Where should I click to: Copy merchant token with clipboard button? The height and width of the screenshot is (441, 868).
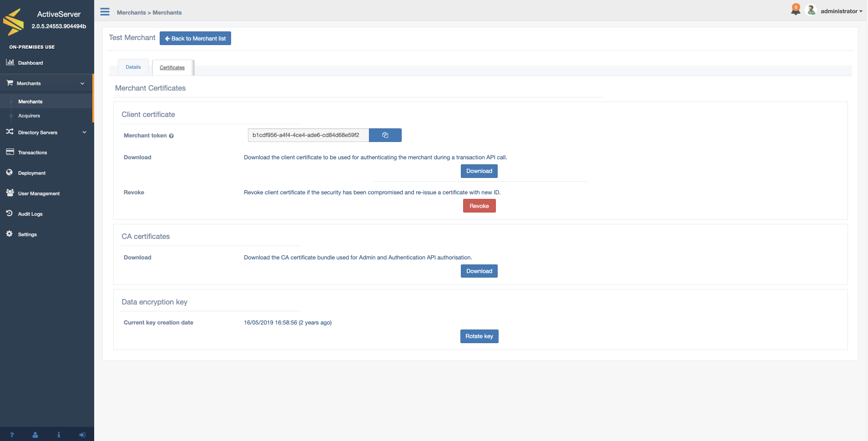point(385,135)
